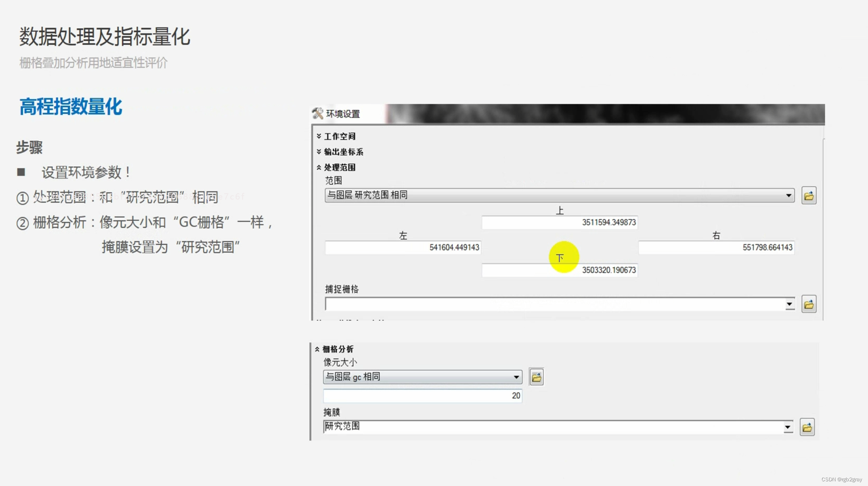
Task: Open the 掩膜 dropdown showing 研究范围
Action: coord(787,427)
